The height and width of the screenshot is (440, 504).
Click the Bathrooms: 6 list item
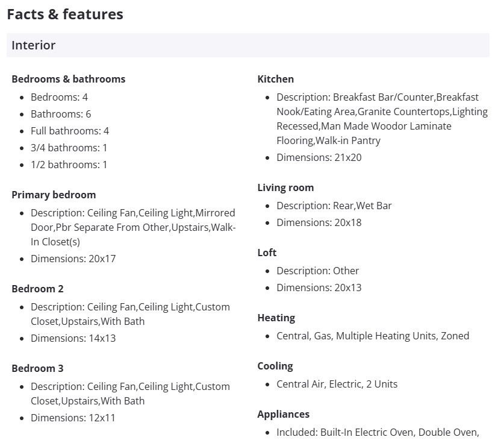[x=61, y=114]
